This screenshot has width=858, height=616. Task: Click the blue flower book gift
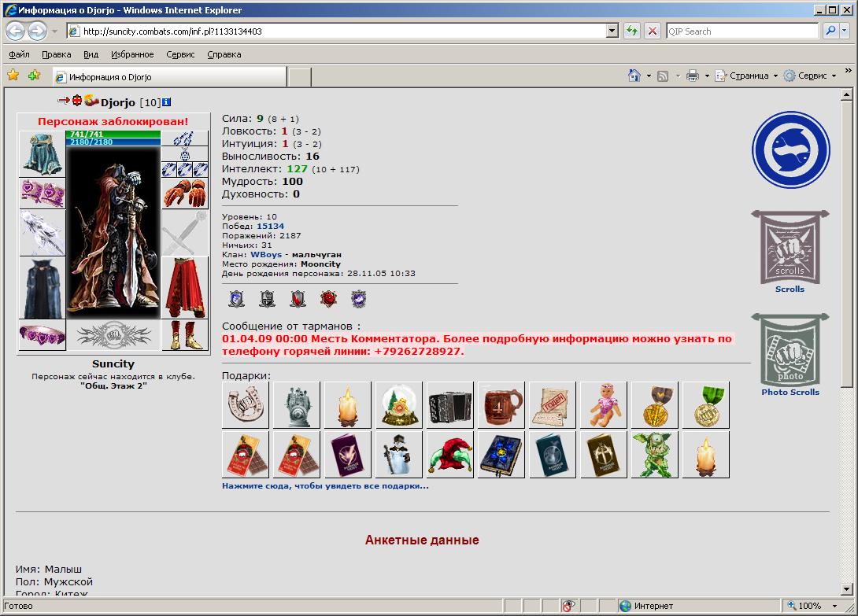501,455
